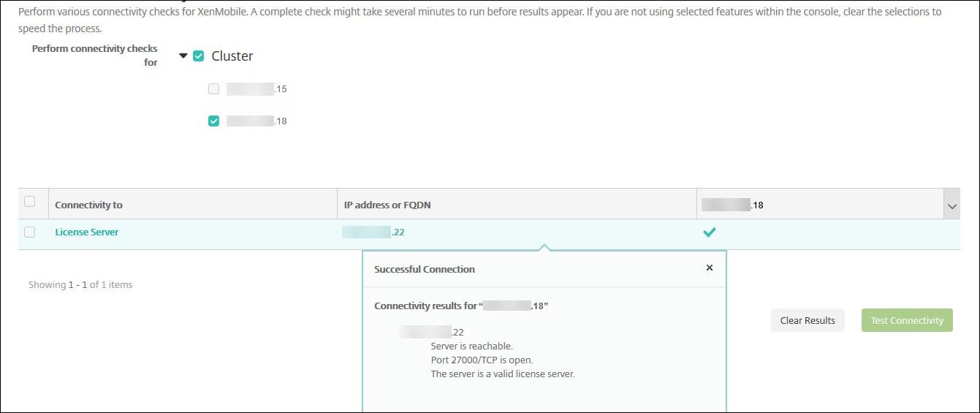
Task: Run the Test Connectivity button
Action: pos(906,320)
